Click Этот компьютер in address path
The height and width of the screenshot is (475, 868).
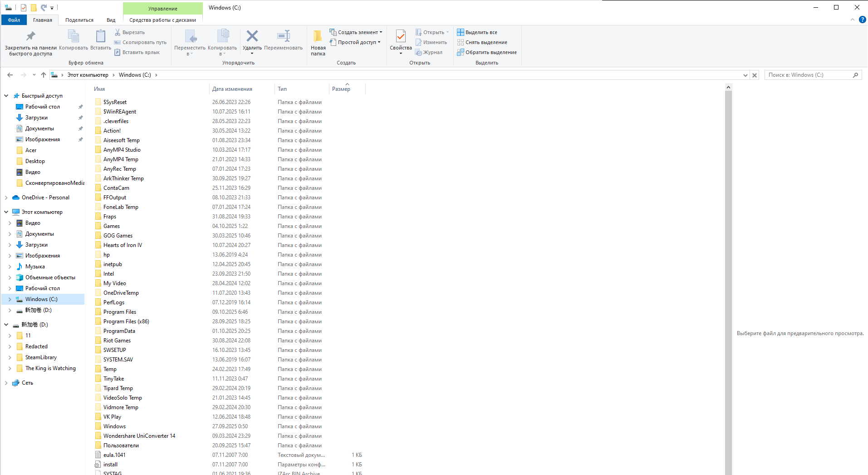coord(88,75)
